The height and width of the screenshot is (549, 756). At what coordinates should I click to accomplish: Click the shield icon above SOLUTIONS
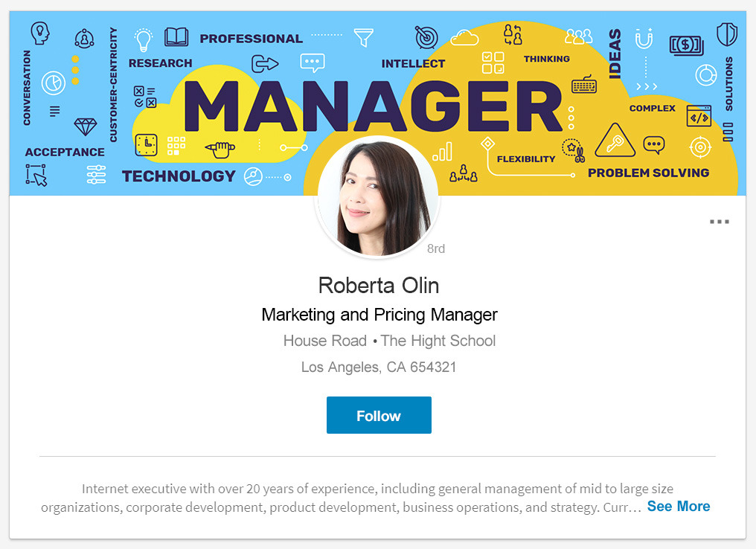[x=726, y=34]
